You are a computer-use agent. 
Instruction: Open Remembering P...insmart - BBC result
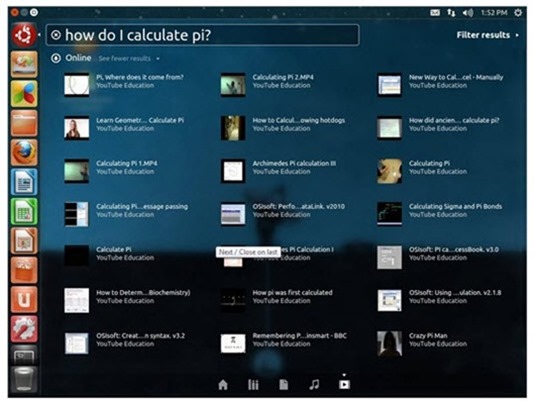[x=284, y=343]
